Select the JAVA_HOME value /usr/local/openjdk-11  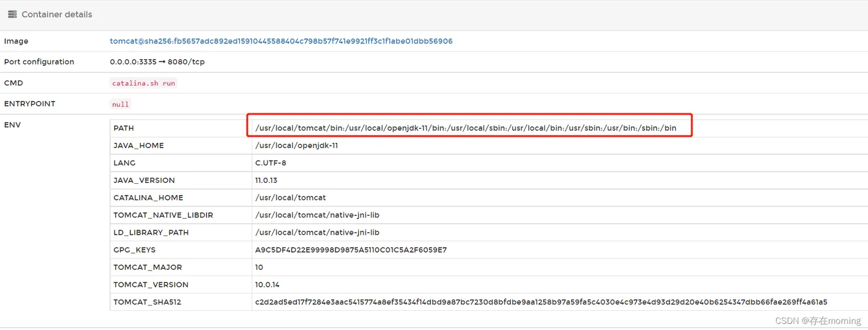296,145
